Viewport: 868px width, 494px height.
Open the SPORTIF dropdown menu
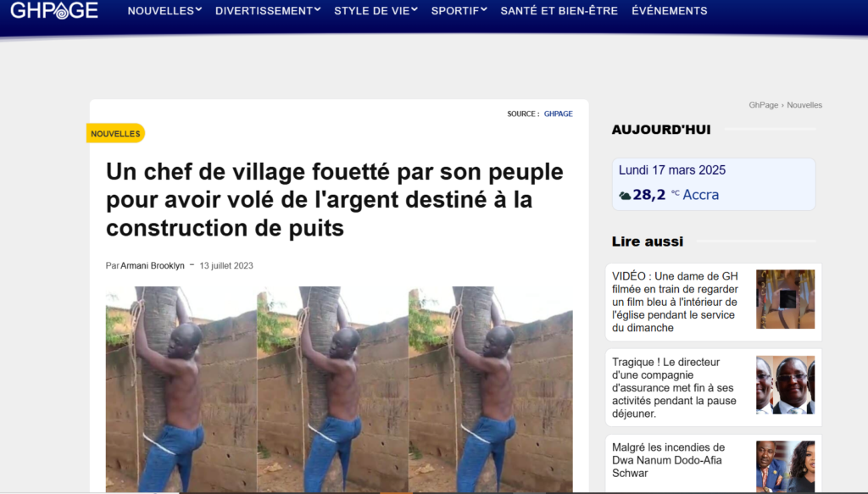pos(459,10)
